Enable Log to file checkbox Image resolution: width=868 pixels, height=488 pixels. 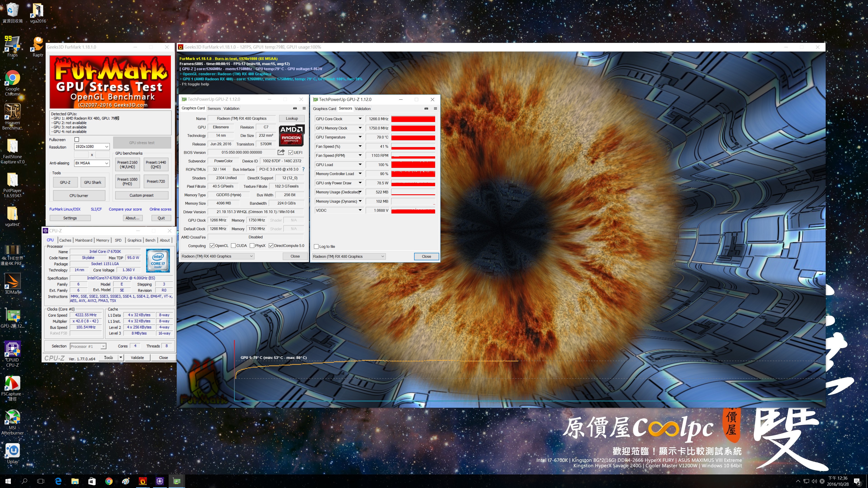[316, 246]
